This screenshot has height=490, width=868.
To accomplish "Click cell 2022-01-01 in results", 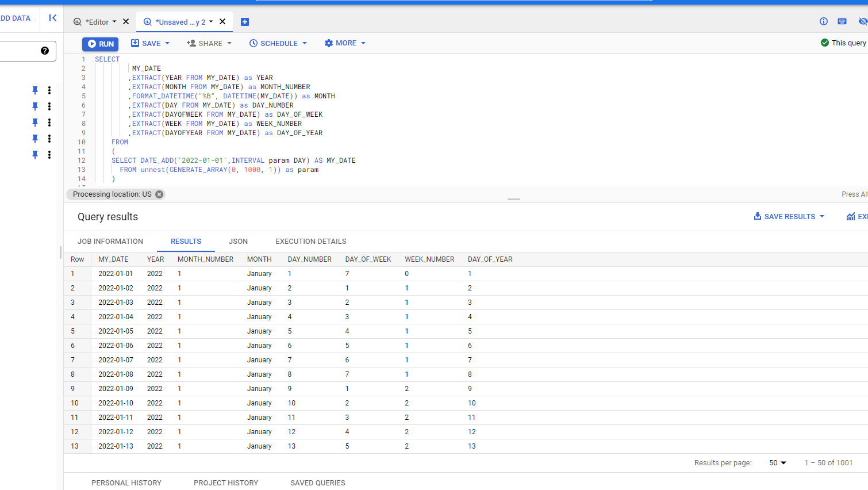I will click(116, 274).
